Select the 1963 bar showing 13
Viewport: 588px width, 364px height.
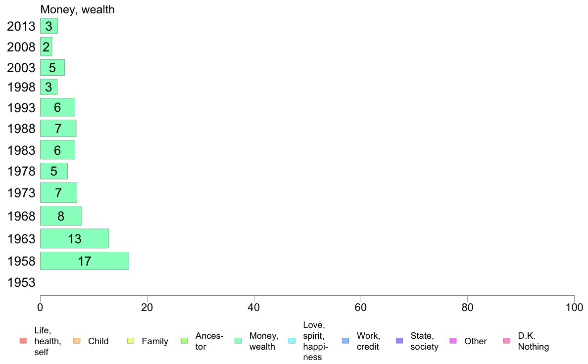(x=75, y=238)
